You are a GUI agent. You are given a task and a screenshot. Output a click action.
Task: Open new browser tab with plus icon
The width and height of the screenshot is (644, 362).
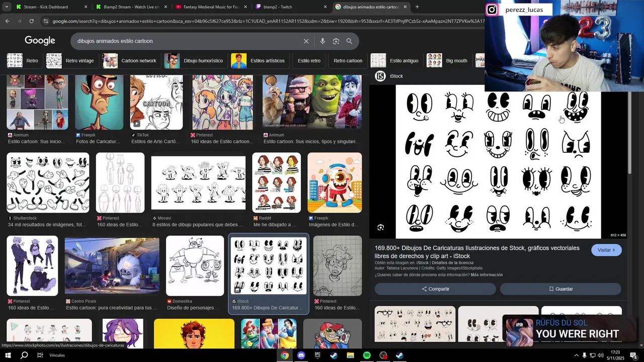(417, 7)
